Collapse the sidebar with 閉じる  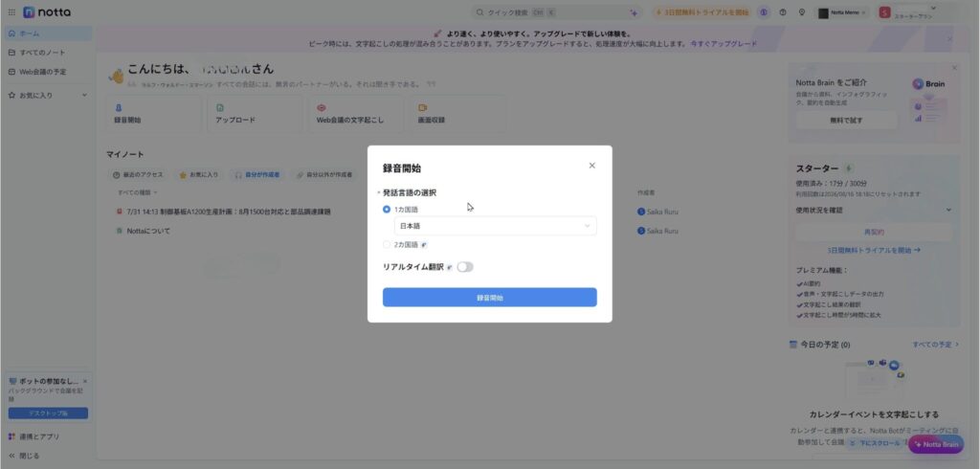click(x=24, y=456)
